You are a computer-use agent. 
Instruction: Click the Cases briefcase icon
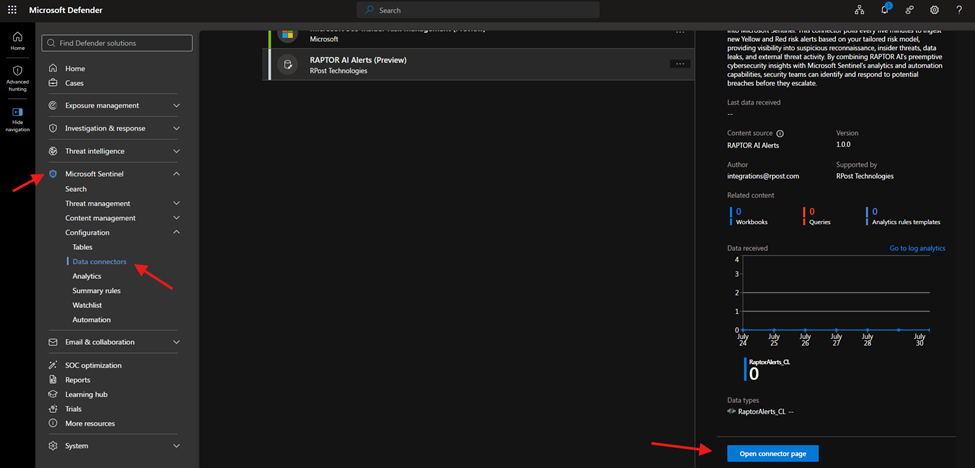point(53,83)
